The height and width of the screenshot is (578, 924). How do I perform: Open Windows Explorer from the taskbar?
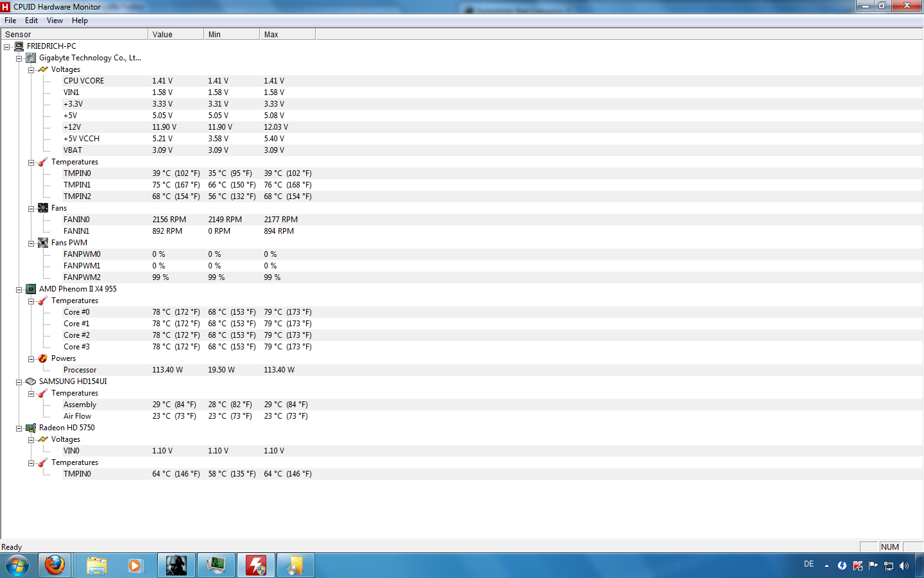point(97,566)
